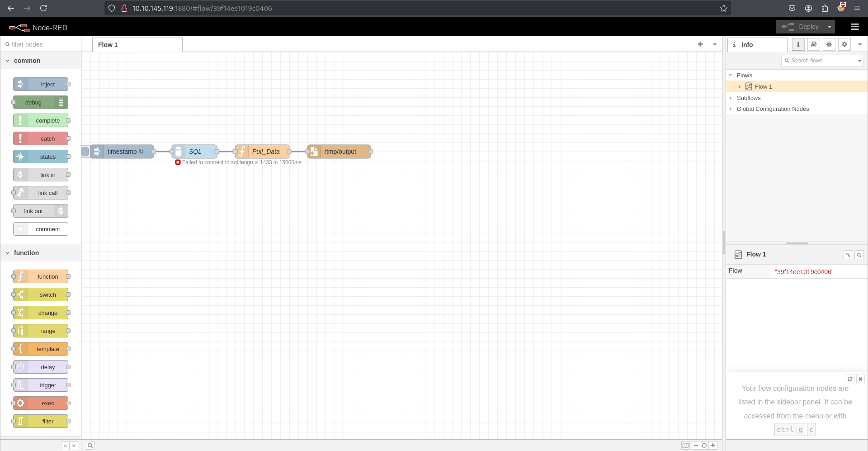This screenshot has height=451, width=868.
Task: Expand the Subflows tree entry
Action: pos(731,98)
